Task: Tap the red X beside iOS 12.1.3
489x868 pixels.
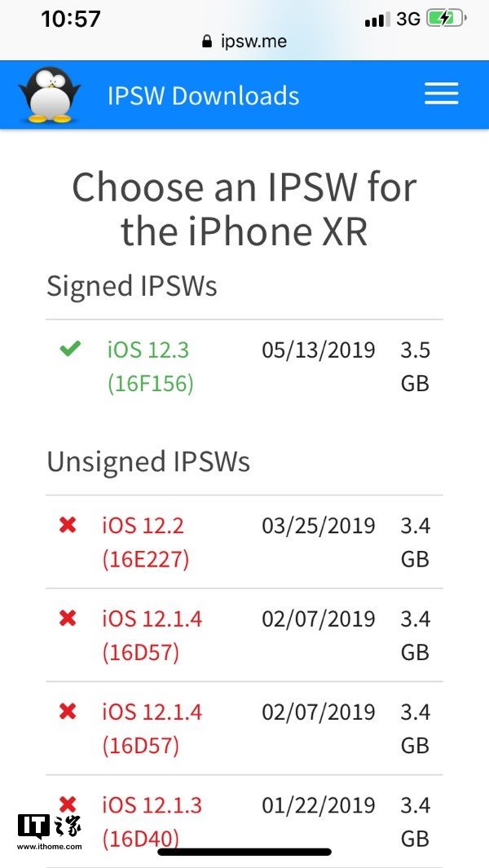Action: (x=68, y=804)
